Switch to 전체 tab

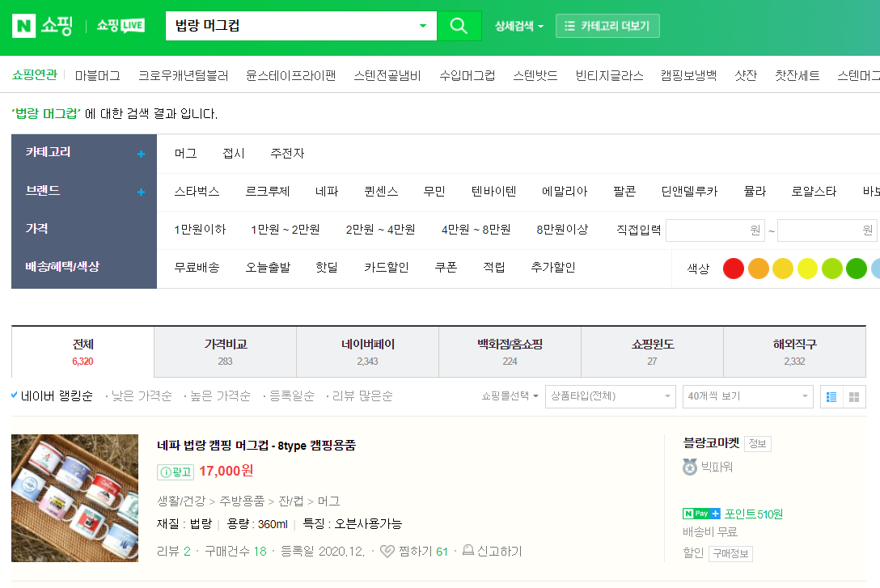click(x=83, y=352)
